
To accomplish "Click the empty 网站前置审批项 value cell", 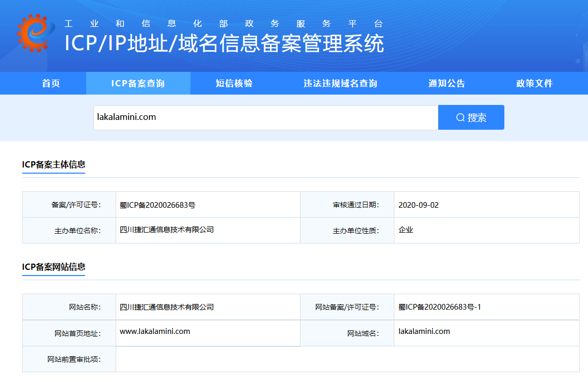I will tap(347, 359).
